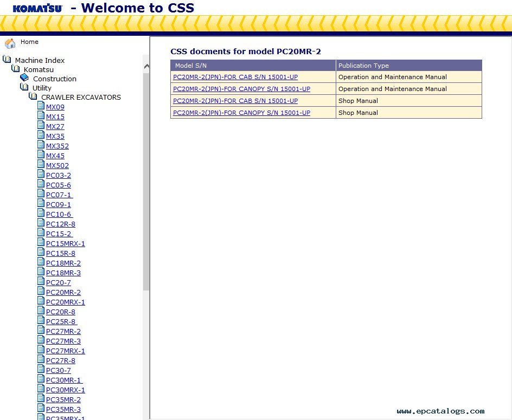Open the PC27MR-3 model link
This screenshot has width=512, height=420.
point(63,341)
